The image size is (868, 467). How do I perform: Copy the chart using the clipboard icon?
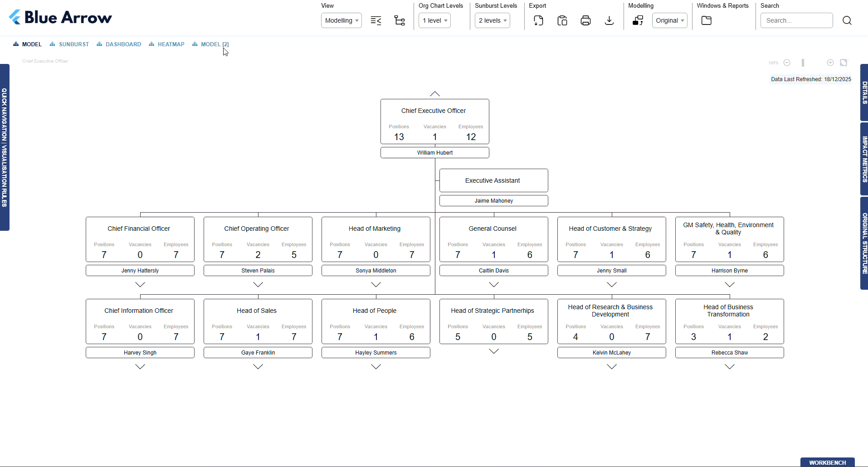(x=562, y=20)
